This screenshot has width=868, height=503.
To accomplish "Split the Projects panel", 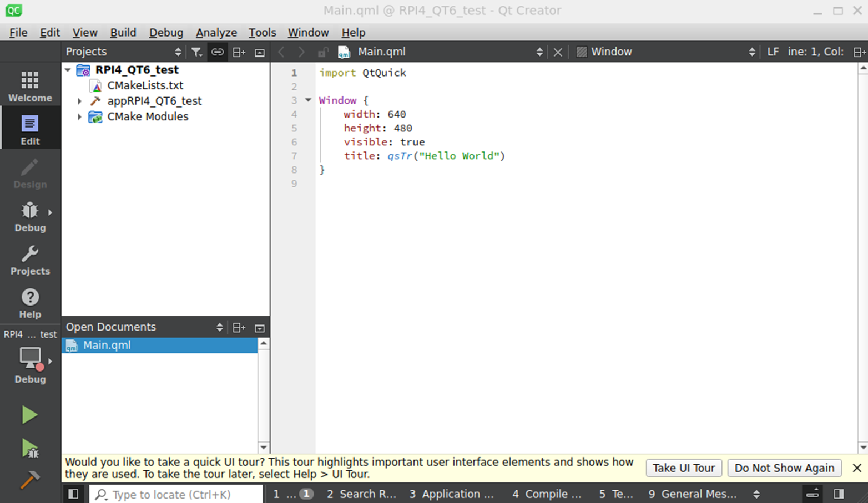I will (239, 52).
